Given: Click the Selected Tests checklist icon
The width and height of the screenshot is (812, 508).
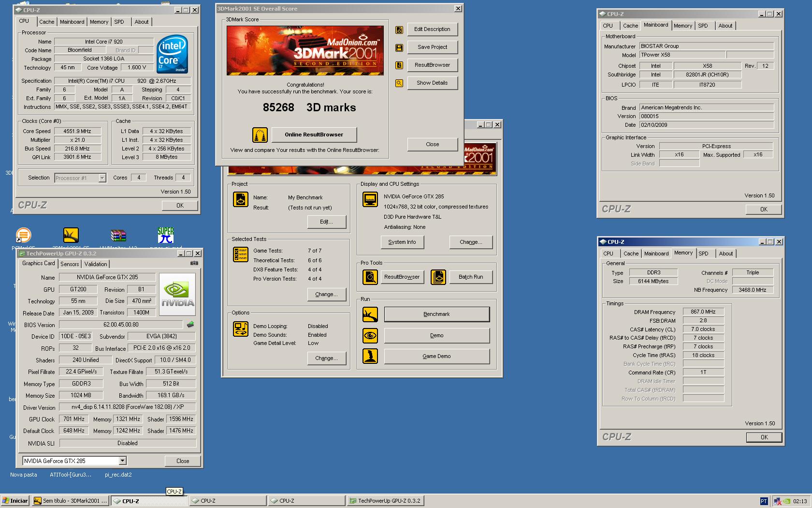Looking at the screenshot, I should (x=241, y=254).
